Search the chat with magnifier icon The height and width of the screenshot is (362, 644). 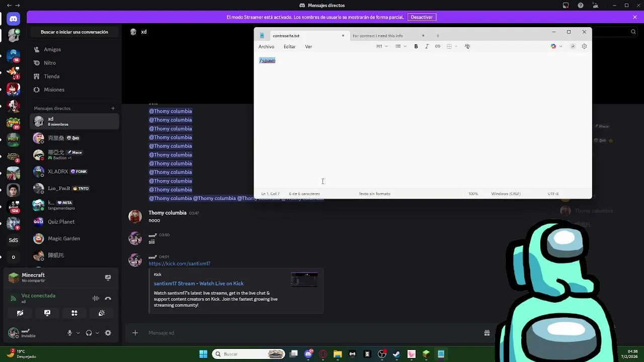(x=633, y=32)
